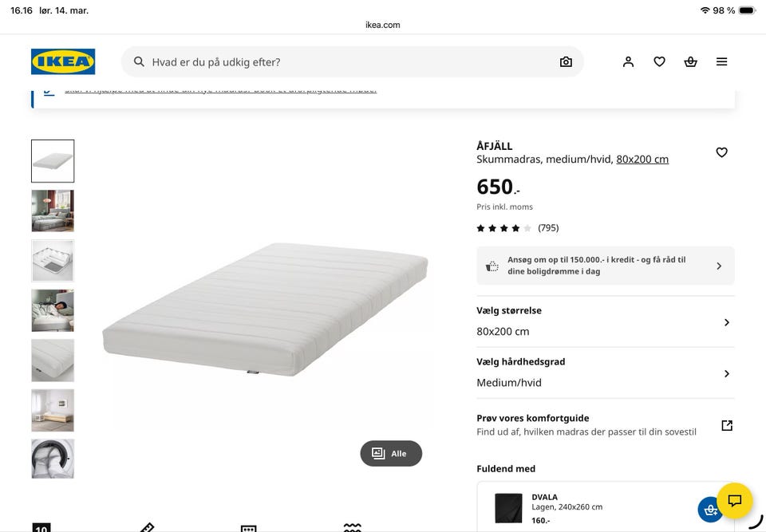Viewport: 766px width, 532px height.
Task: Open camera visual search icon
Action: [566, 62]
